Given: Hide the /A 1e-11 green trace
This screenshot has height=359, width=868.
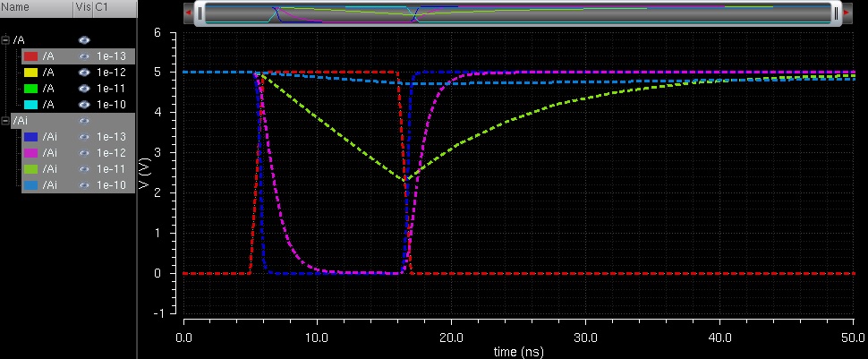Looking at the screenshot, I should click(84, 89).
